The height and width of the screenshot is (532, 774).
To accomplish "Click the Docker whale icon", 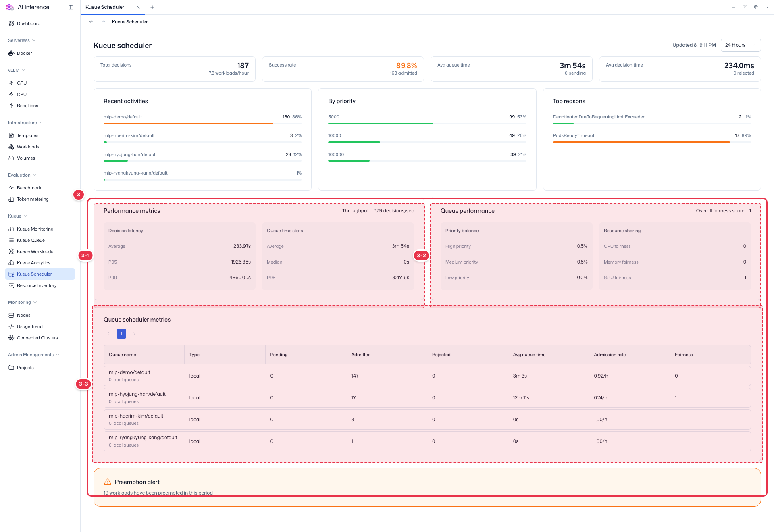I will click(11, 53).
